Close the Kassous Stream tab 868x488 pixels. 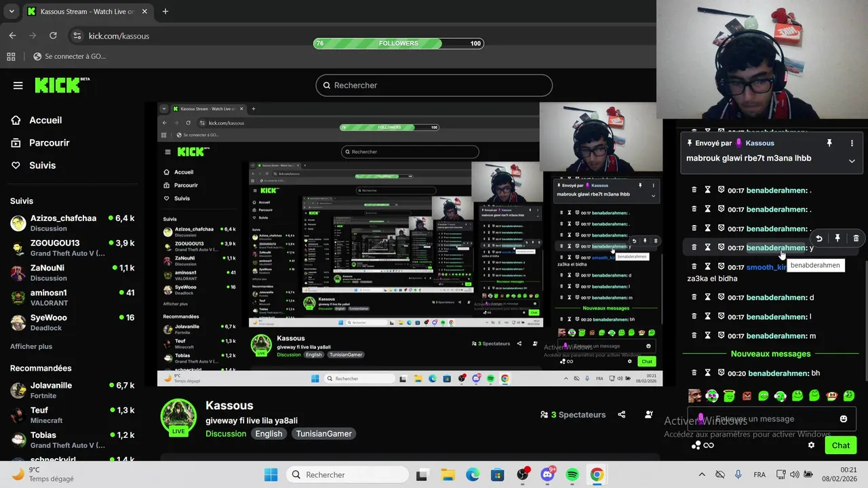click(x=145, y=12)
